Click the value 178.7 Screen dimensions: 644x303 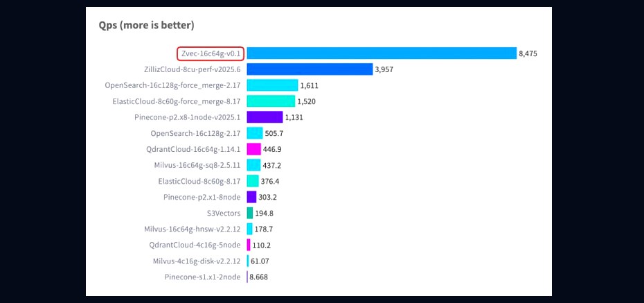tap(264, 230)
